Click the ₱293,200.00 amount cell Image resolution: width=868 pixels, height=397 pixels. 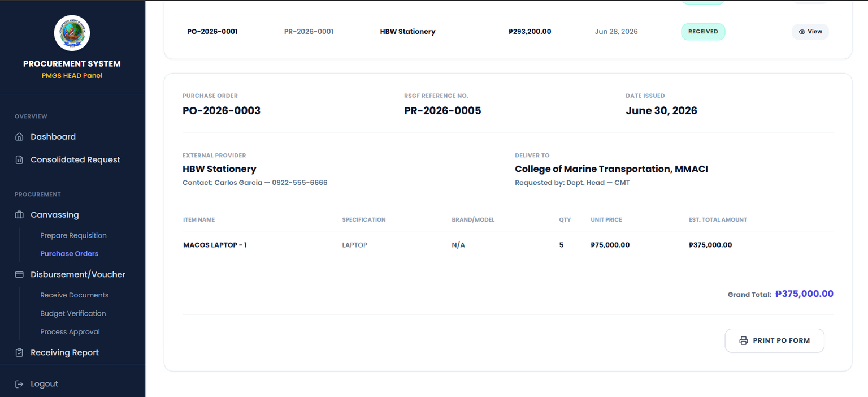(x=530, y=32)
